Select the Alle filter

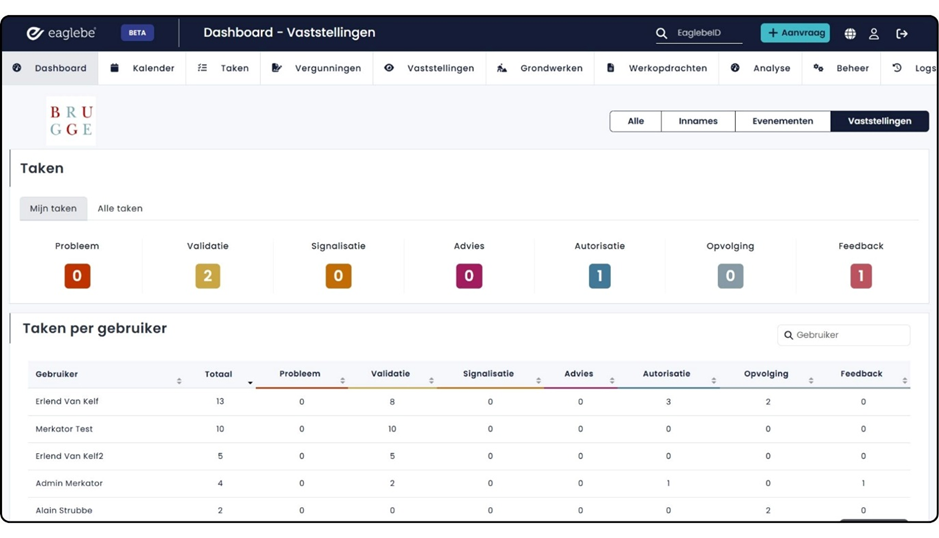coord(635,121)
